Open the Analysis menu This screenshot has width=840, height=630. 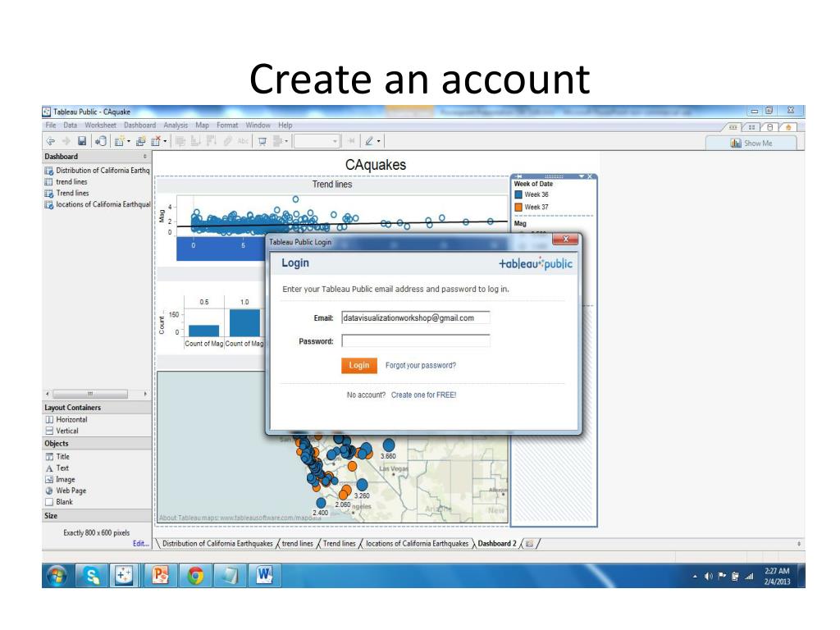[176, 126]
